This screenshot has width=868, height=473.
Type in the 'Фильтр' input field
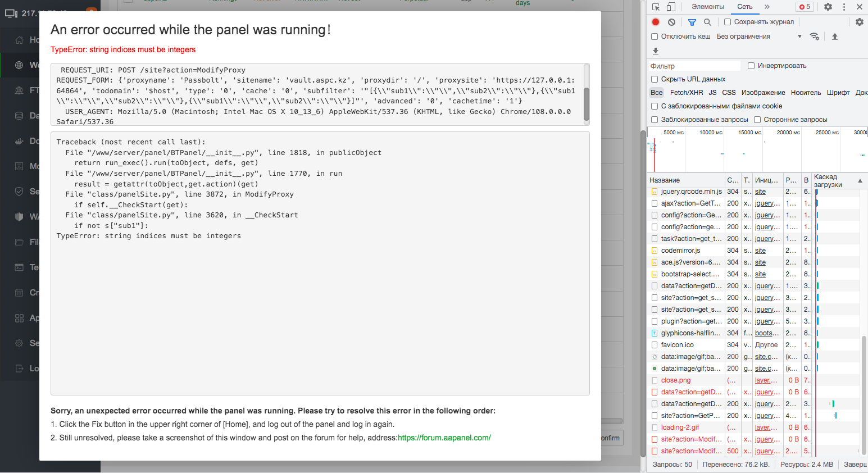pos(694,66)
